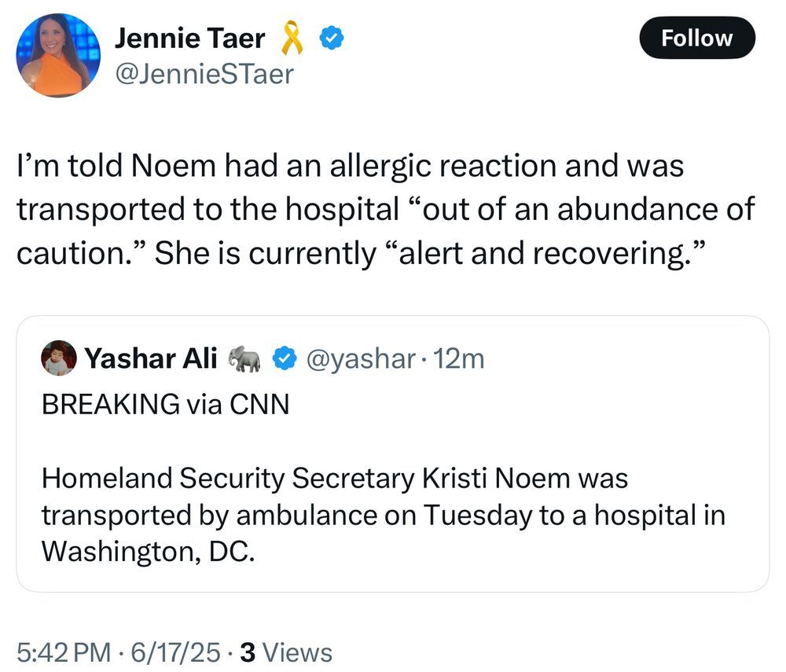Click the "Washington, DC." text in quoted tweet
Image resolution: width=786 pixels, height=672 pixels.
148,551
